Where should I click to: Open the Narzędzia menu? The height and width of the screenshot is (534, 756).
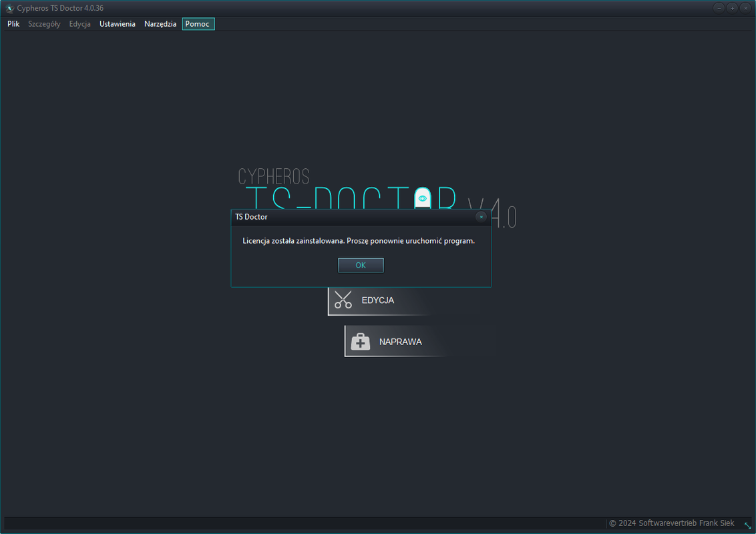[160, 23]
